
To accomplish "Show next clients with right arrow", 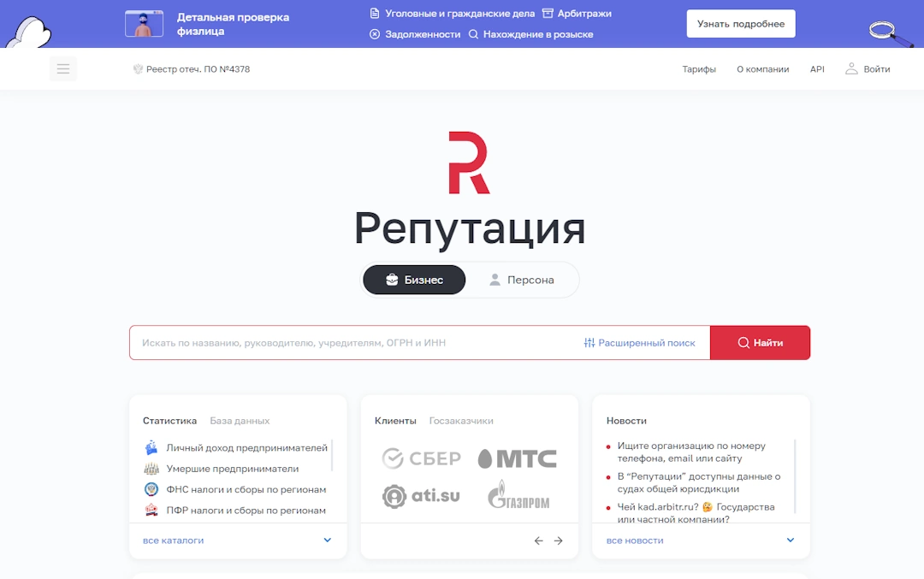I will tap(559, 541).
